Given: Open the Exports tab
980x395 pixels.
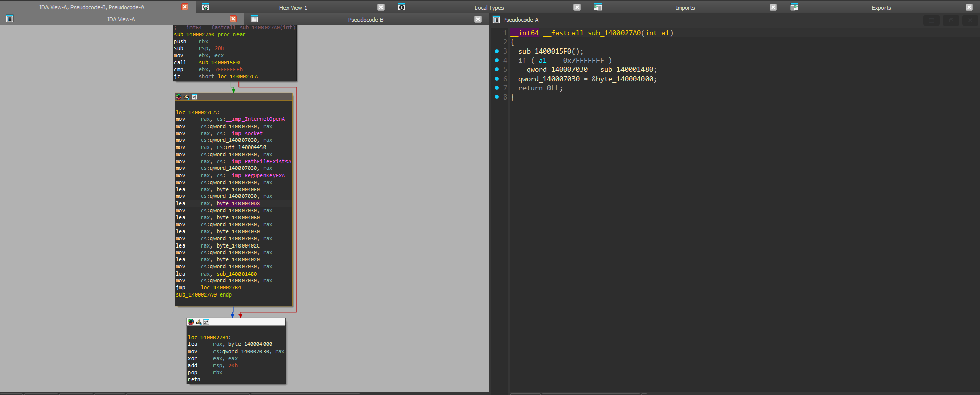Looking at the screenshot, I should pyautogui.click(x=881, y=8).
